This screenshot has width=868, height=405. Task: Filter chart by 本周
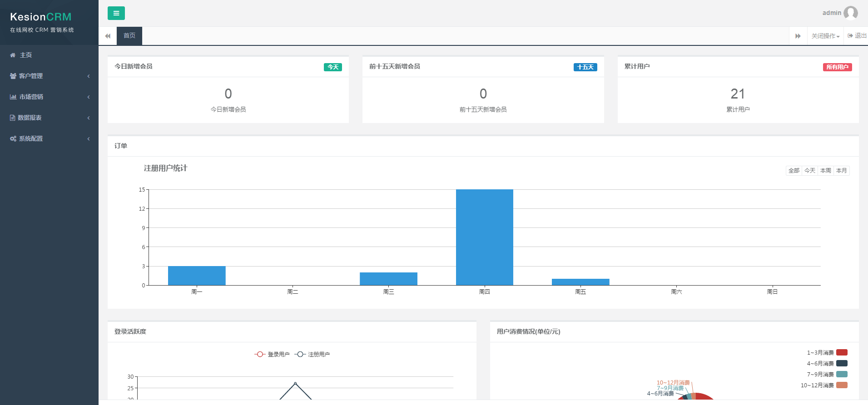pyautogui.click(x=825, y=171)
